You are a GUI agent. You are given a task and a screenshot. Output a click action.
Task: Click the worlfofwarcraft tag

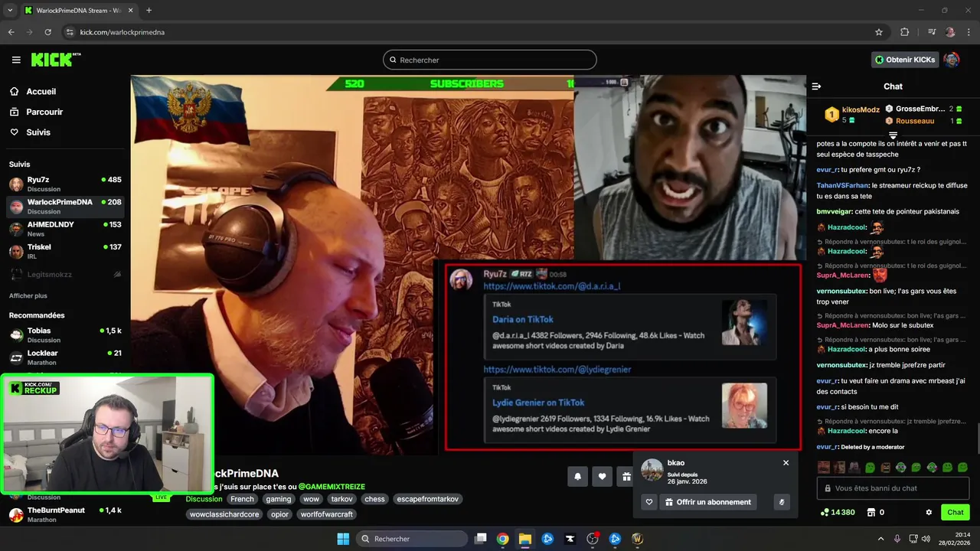(x=327, y=514)
